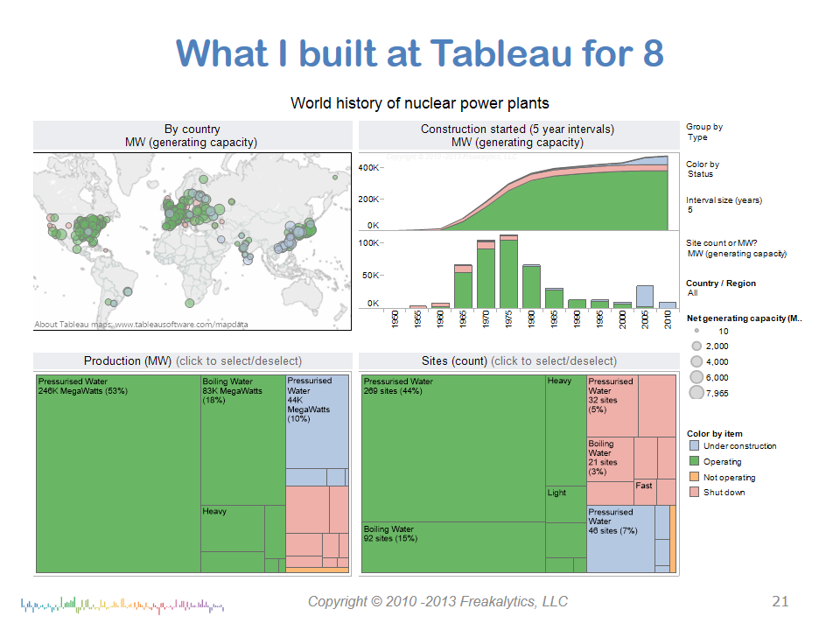Click the Freakalytics sparkline logo in footer

(122, 603)
